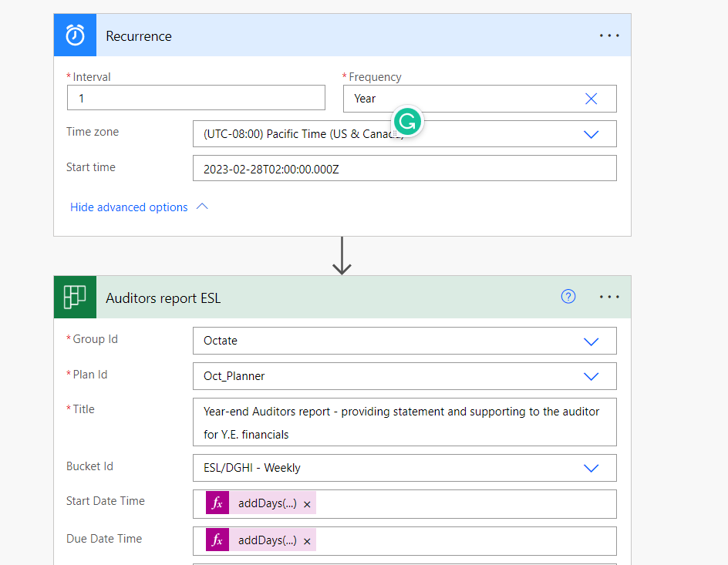Open the Due Date Time fx expression
Viewport: 728px width, 565px height.
click(x=217, y=540)
